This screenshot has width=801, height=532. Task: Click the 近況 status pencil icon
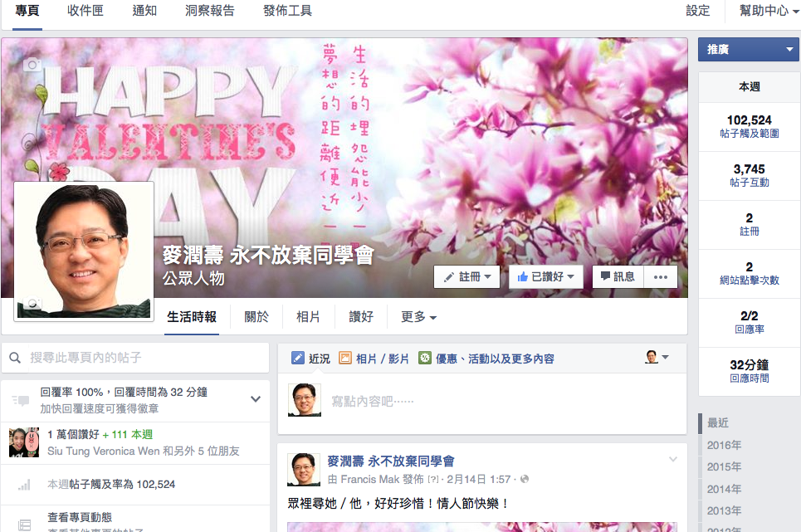(298, 359)
